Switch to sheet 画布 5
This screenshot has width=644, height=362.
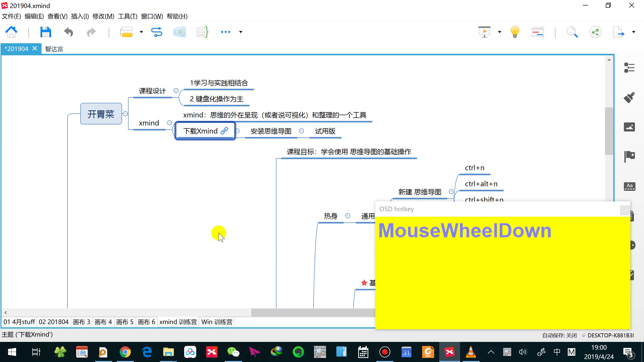coord(125,322)
